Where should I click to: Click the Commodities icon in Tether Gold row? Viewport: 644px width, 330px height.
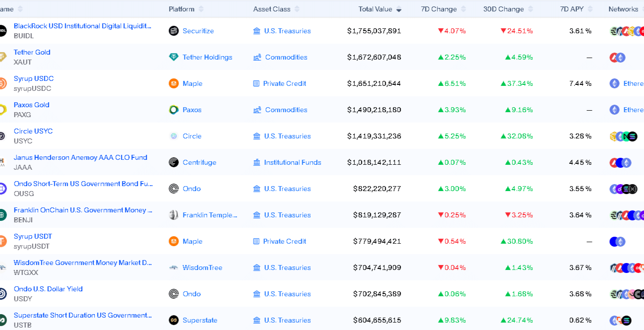point(257,57)
